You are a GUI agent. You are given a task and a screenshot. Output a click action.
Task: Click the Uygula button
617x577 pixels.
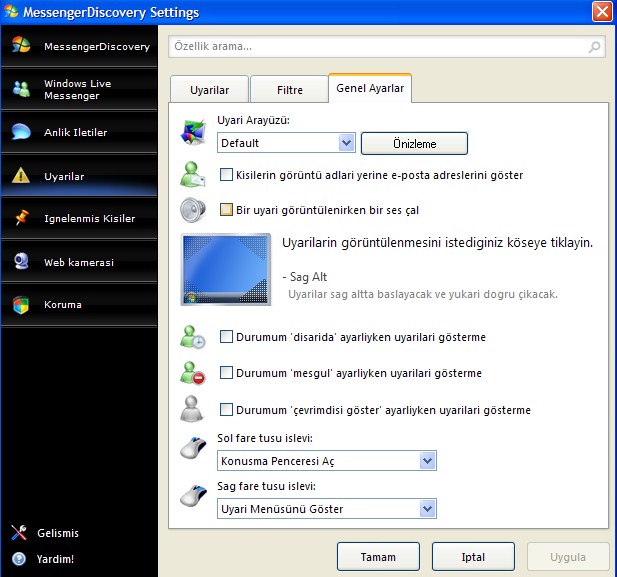(x=568, y=557)
